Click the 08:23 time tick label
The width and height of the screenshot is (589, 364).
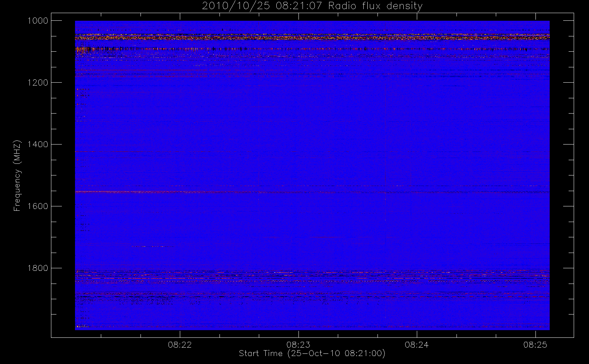298,345
